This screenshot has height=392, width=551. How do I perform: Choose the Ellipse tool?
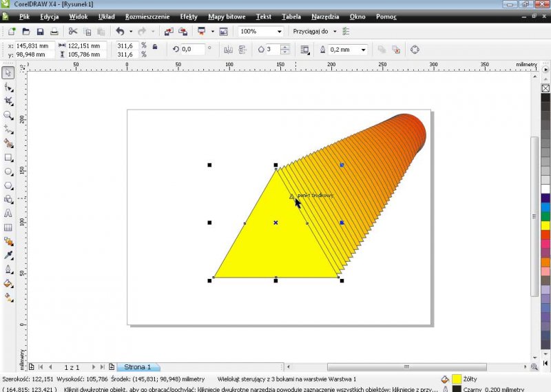[x=8, y=172]
